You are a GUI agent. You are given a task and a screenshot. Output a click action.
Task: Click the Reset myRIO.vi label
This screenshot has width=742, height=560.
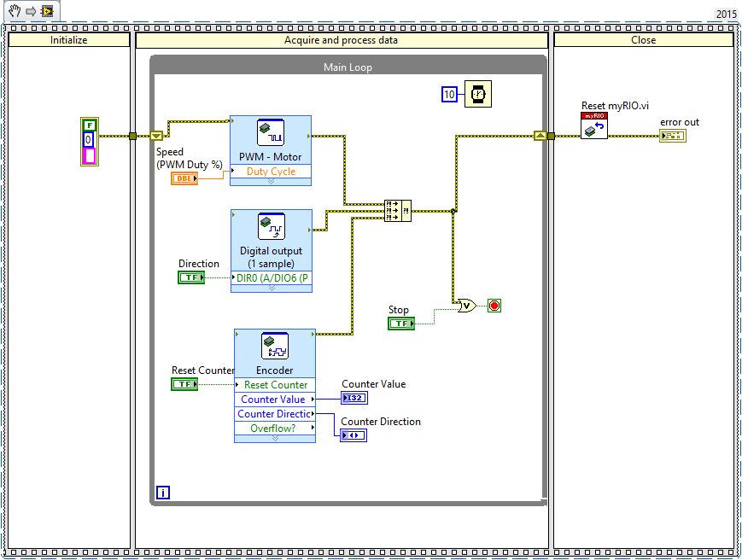tap(615, 106)
